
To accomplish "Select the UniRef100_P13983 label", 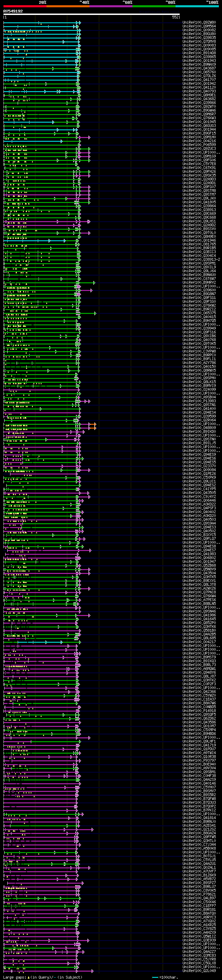I will pos(199,401).
